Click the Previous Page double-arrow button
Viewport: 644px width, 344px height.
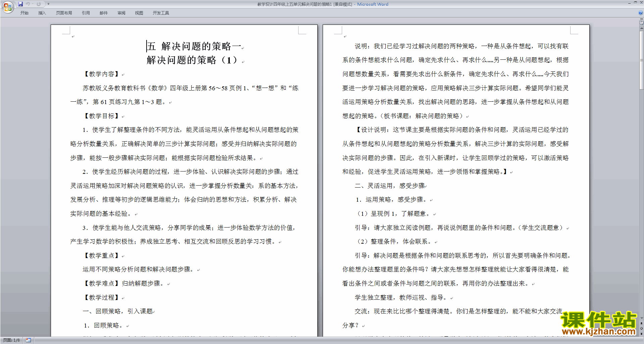pos(641,323)
